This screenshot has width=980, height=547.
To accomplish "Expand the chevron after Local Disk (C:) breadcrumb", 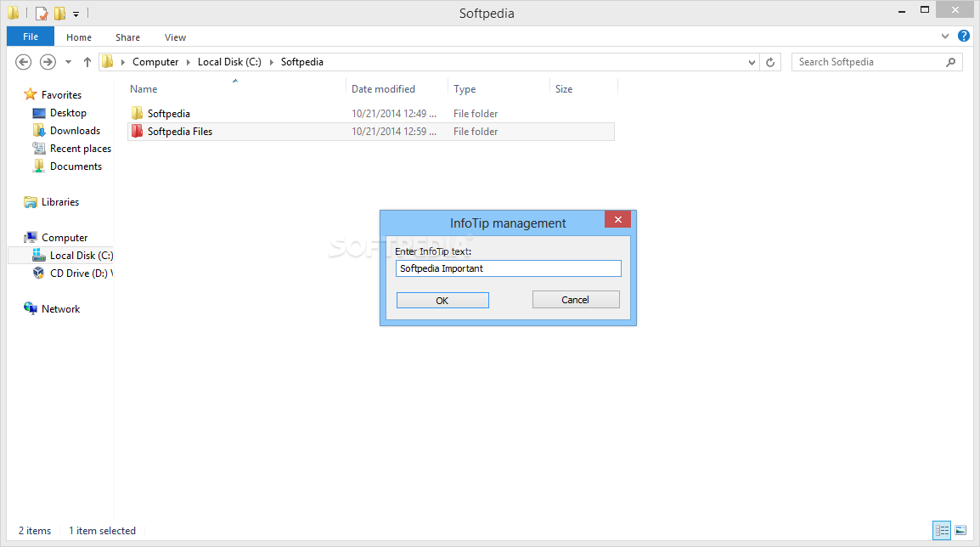I will tap(271, 62).
